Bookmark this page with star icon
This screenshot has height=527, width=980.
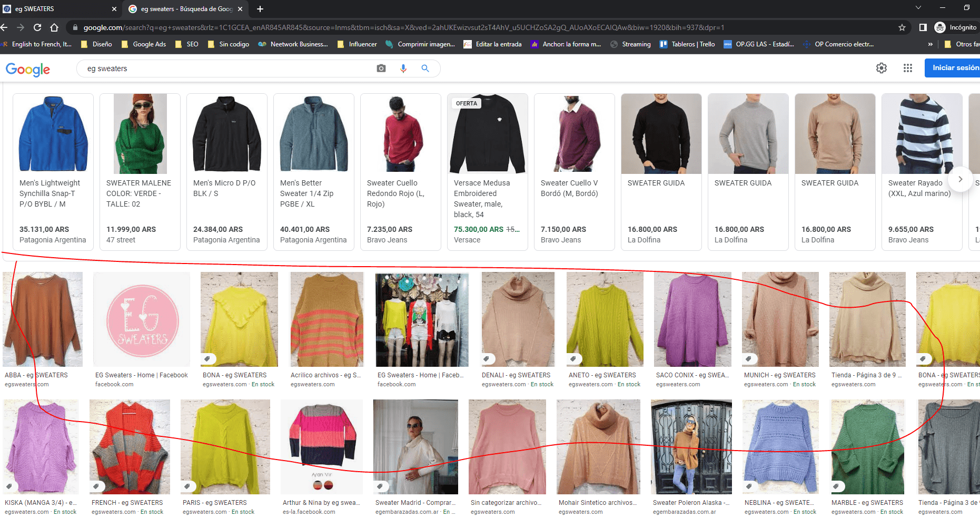902,27
